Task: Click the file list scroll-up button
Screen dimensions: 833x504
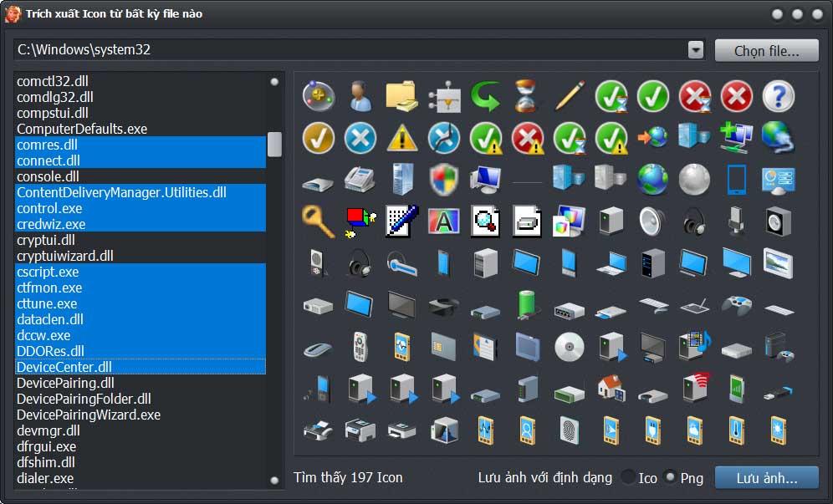Action: (274, 82)
